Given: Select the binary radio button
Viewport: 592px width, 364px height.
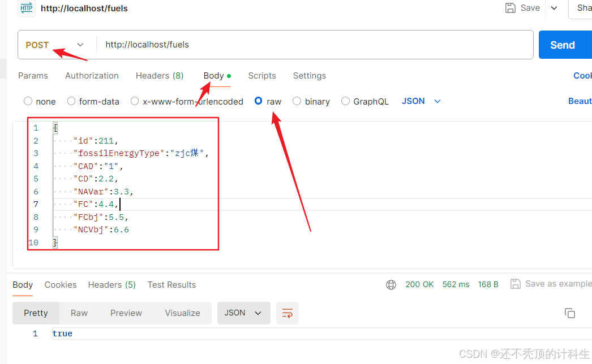Looking at the screenshot, I should pyautogui.click(x=297, y=101).
